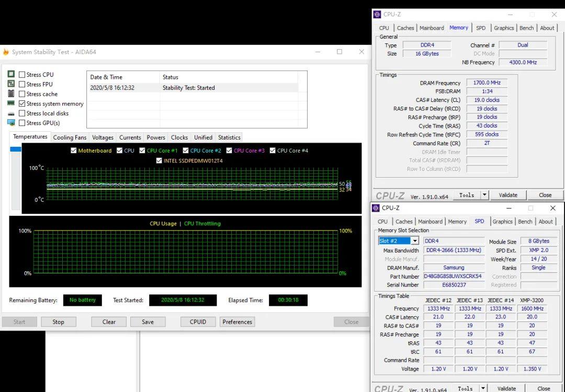Toggle the INTEL SSDPEDMW012T4 series
This screenshot has width=565, height=392.
coord(159,160)
